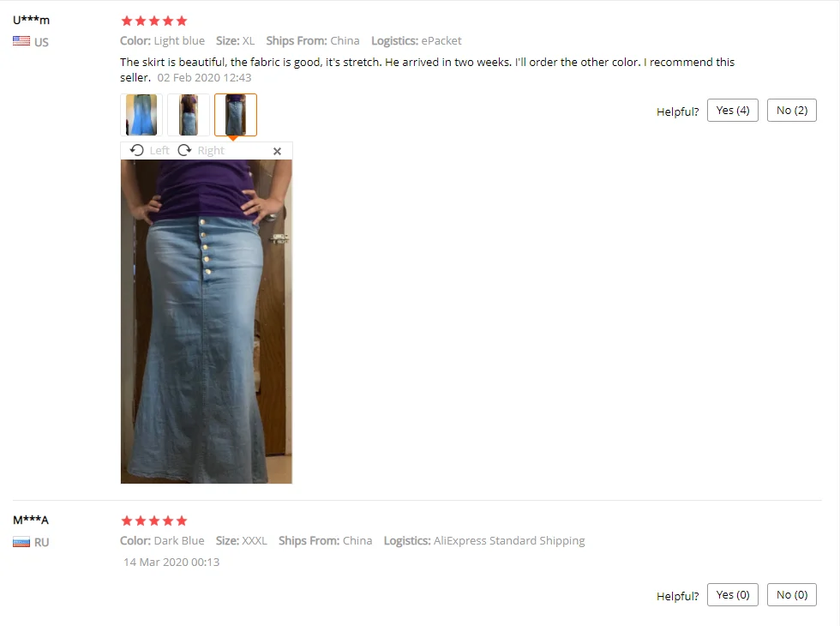Click the five-star rating on U***m's review
Screen dimensions: 840x626
click(x=154, y=21)
